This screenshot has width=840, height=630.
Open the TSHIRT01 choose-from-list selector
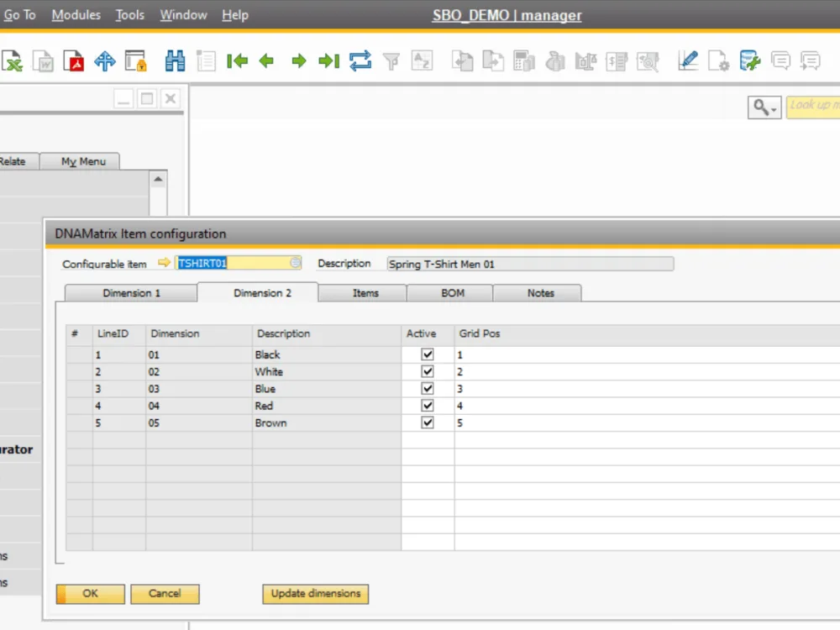pyautogui.click(x=296, y=263)
